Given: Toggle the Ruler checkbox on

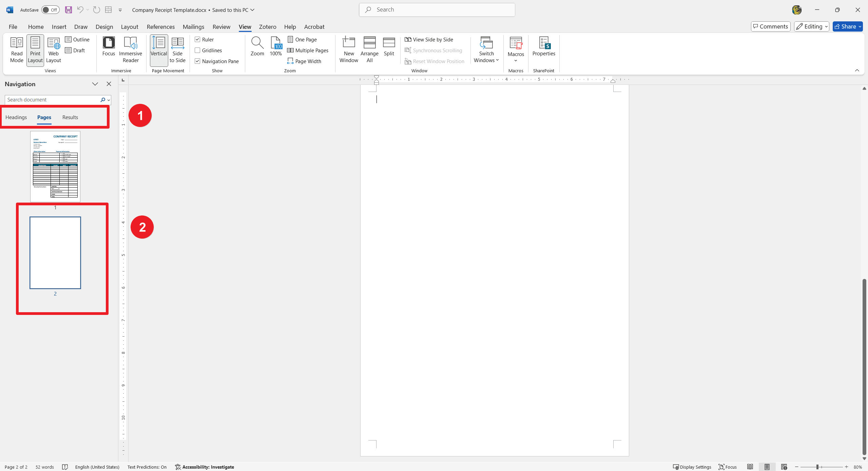Looking at the screenshot, I should pos(197,39).
